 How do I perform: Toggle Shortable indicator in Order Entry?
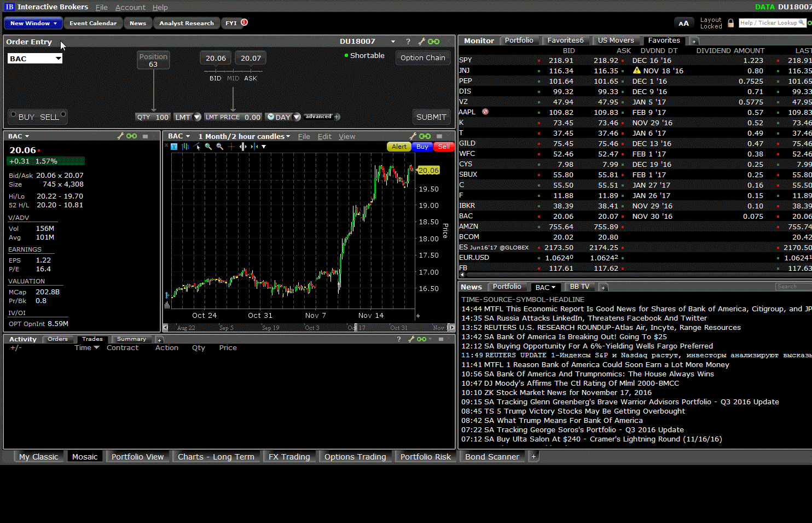pyautogui.click(x=364, y=55)
